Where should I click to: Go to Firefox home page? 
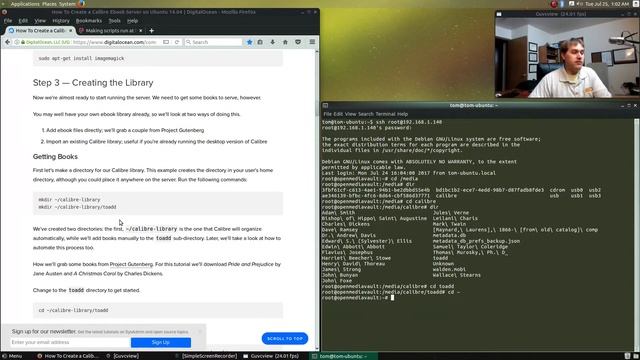[285, 42]
